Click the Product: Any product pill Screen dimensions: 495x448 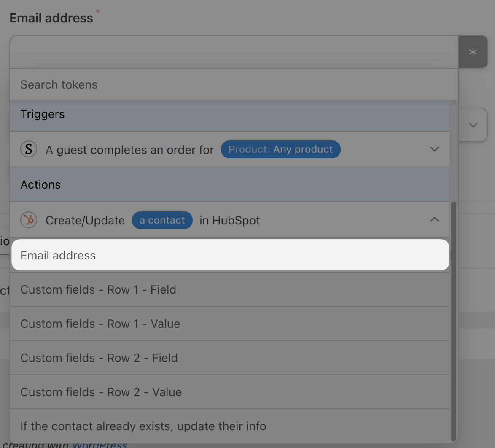click(281, 149)
